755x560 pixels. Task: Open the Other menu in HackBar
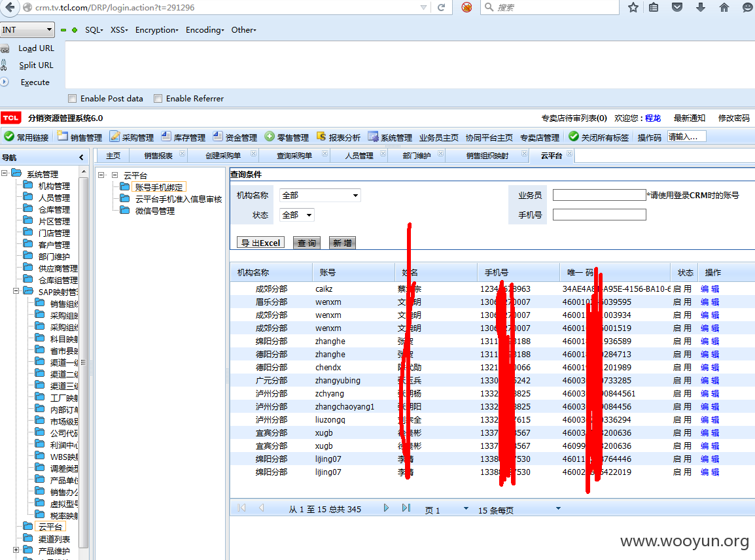point(243,30)
